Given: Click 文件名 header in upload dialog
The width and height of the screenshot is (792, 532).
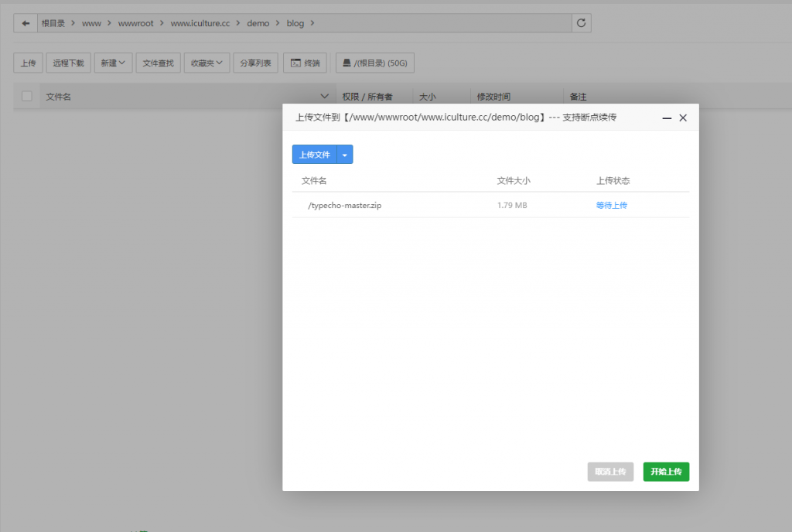Looking at the screenshot, I should (314, 181).
